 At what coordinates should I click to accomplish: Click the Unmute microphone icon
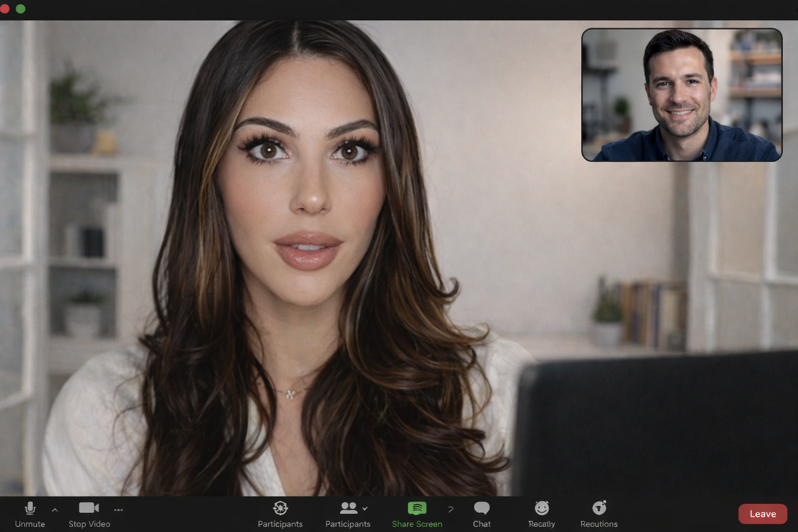30,507
